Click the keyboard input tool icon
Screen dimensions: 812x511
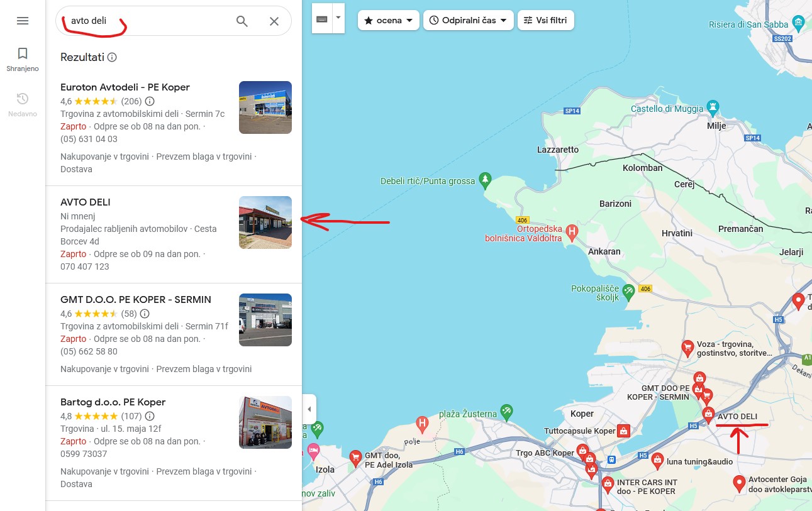(322, 19)
